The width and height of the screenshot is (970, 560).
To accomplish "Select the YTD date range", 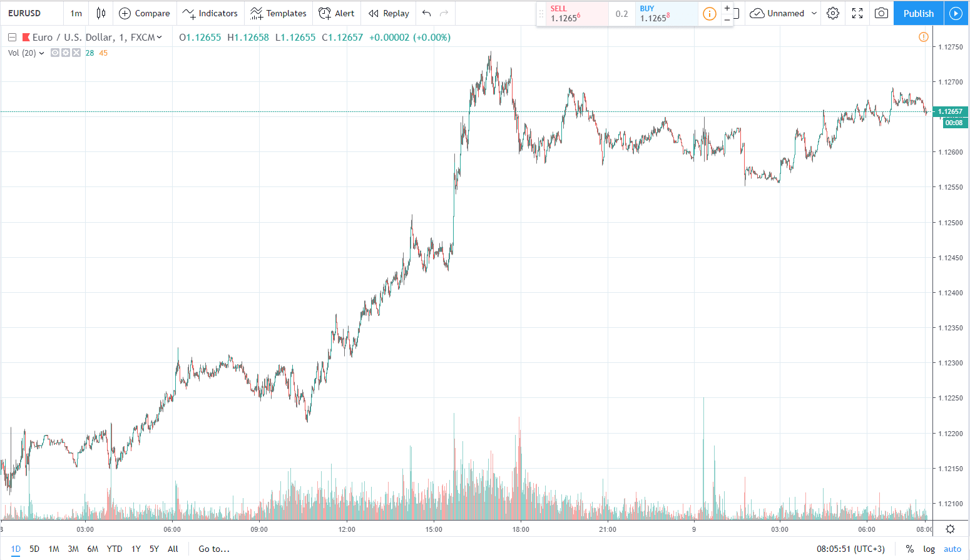I will tap(115, 549).
